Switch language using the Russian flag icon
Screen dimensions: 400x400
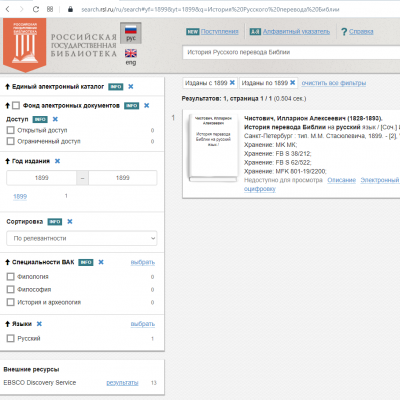pyautogui.click(x=131, y=30)
